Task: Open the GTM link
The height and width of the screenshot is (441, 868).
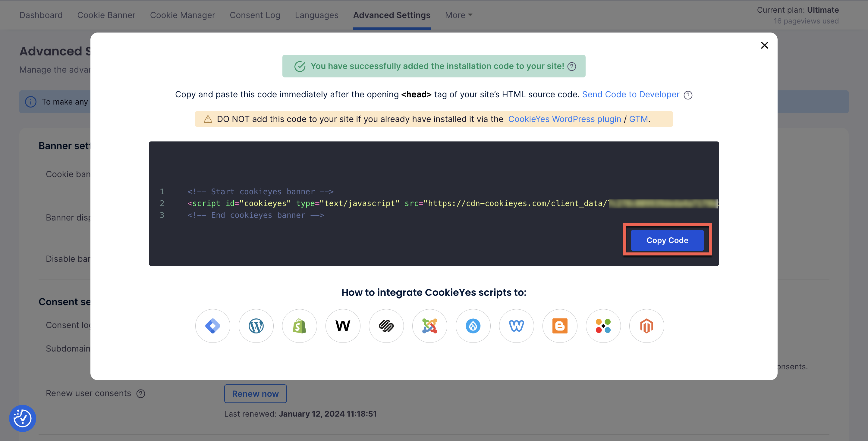Action: pos(639,119)
